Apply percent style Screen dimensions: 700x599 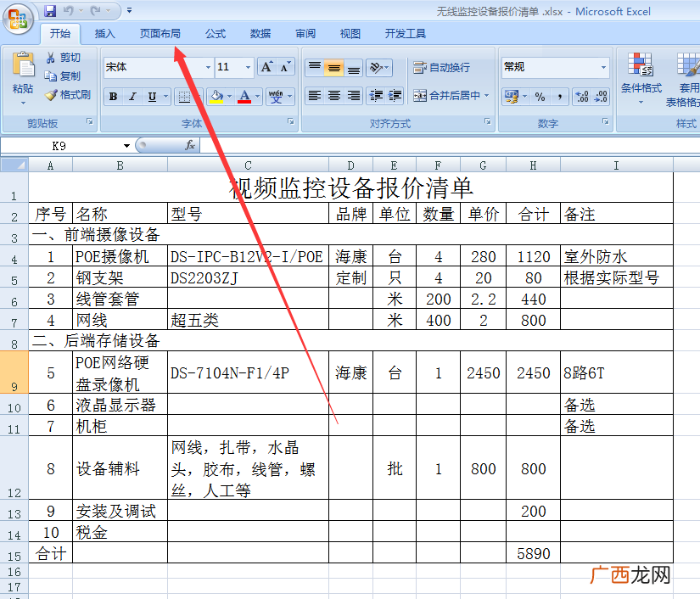(540, 97)
